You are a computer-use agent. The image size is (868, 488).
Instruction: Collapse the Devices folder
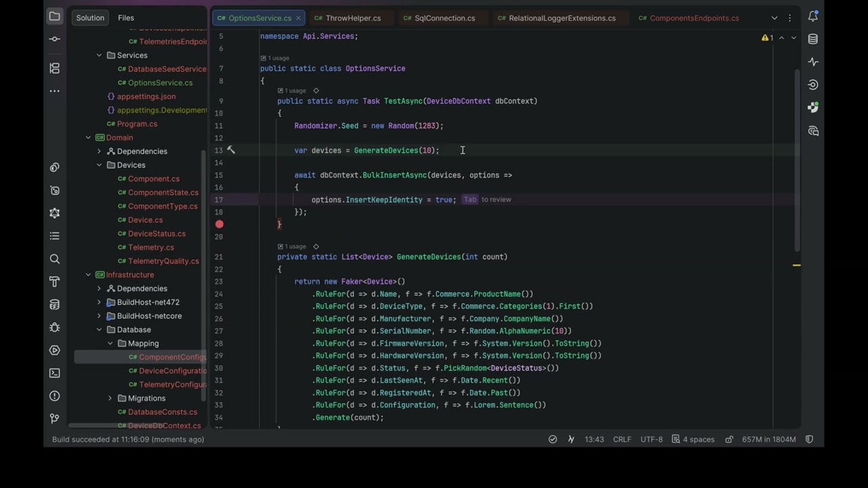tap(99, 165)
